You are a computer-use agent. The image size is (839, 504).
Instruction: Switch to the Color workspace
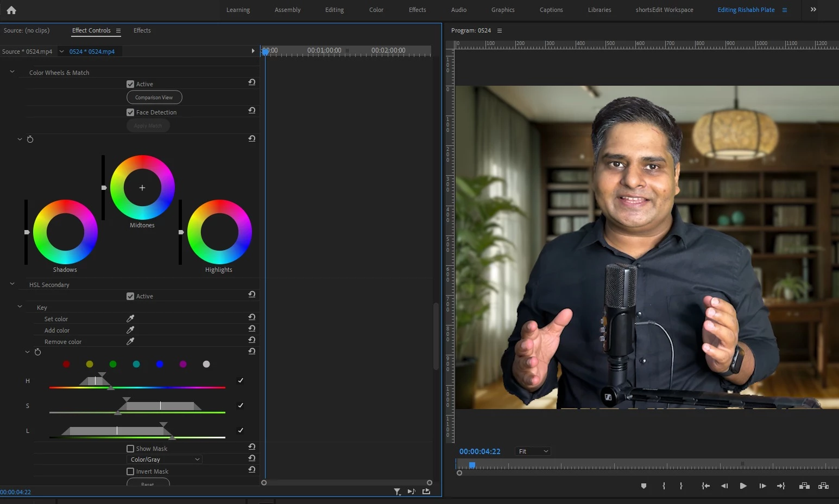pyautogui.click(x=376, y=10)
